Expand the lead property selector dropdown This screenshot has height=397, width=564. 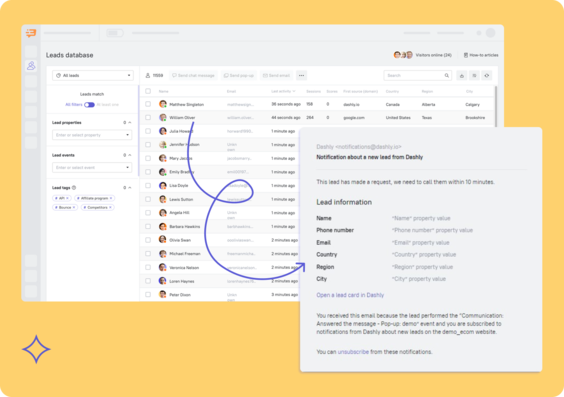click(x=92, y=135)
